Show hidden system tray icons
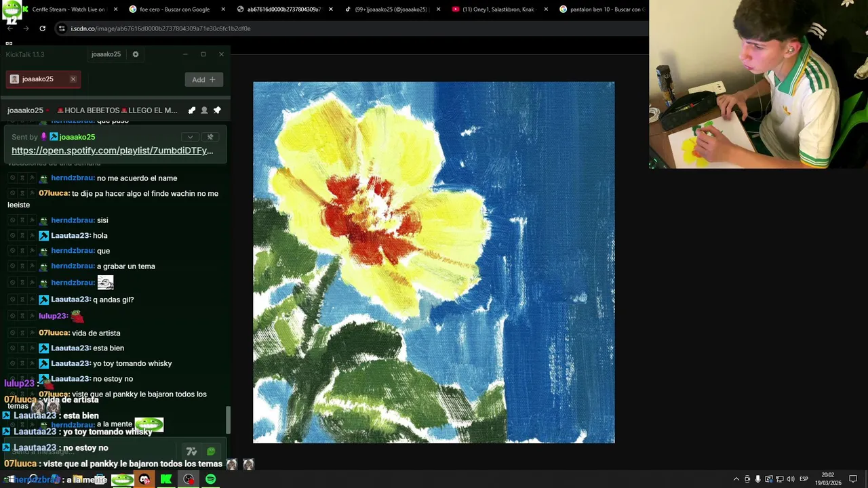 coord(736,479)
